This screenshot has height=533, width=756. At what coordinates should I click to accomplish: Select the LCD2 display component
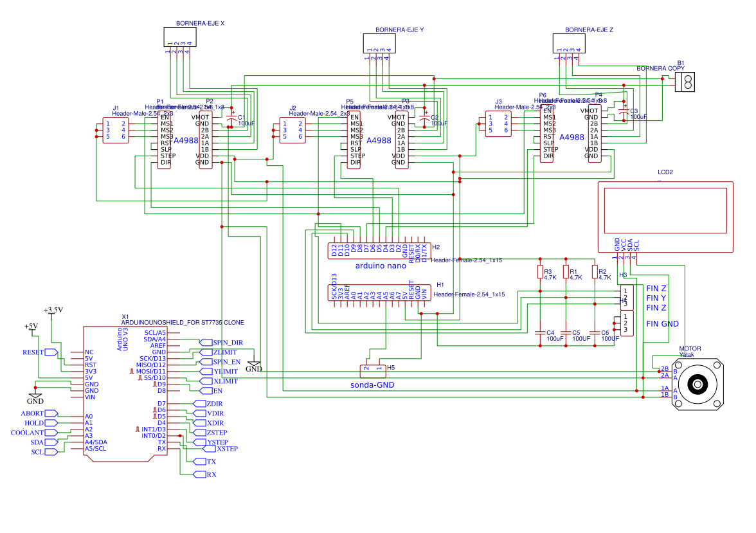(x=665, y=217)
